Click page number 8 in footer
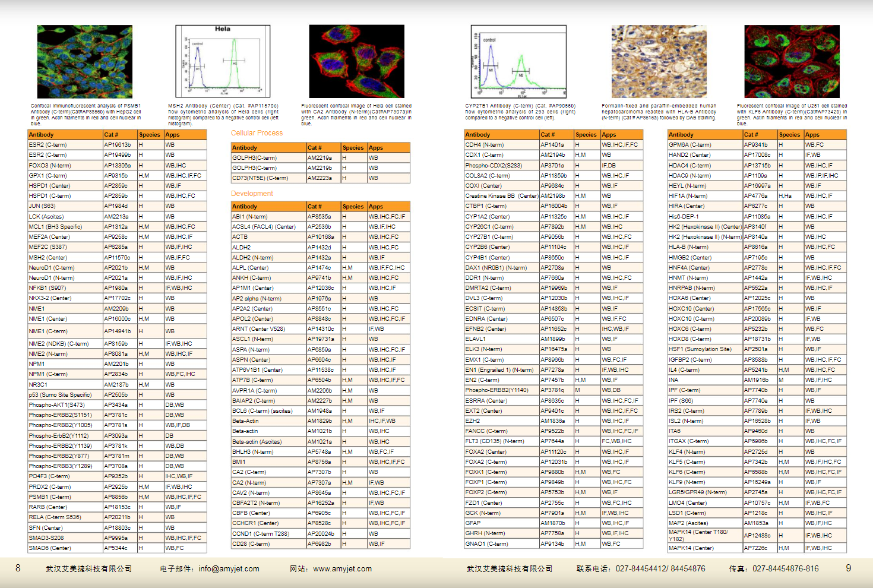The image size is (873, 588). (18, 568)
